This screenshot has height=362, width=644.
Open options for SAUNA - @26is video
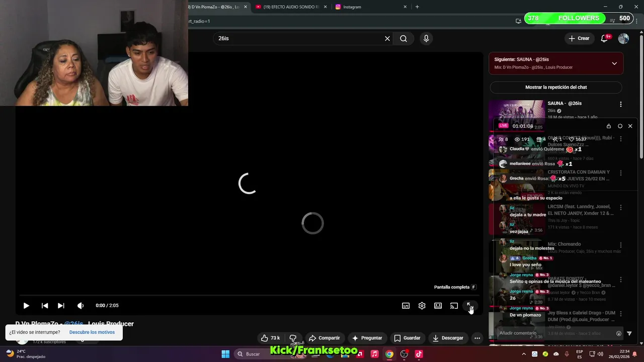point(620,104)
